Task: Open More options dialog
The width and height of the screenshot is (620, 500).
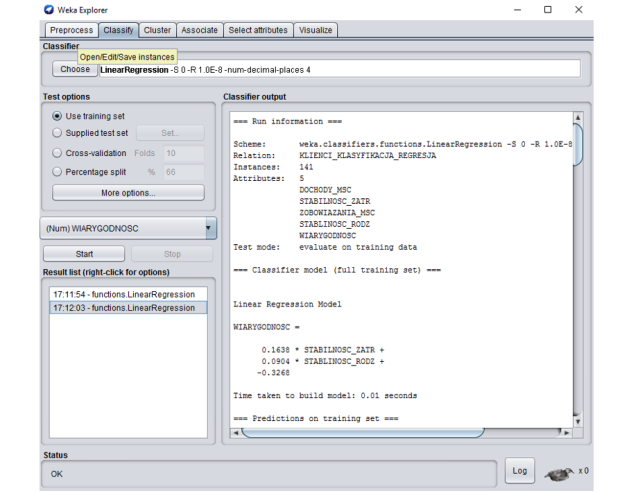Action: pos(128,193)
